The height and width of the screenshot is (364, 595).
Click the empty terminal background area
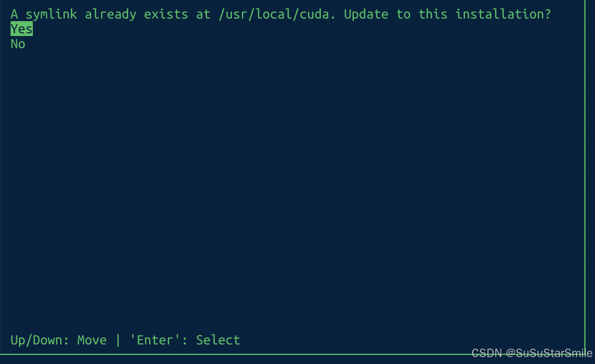click(291, 185)
